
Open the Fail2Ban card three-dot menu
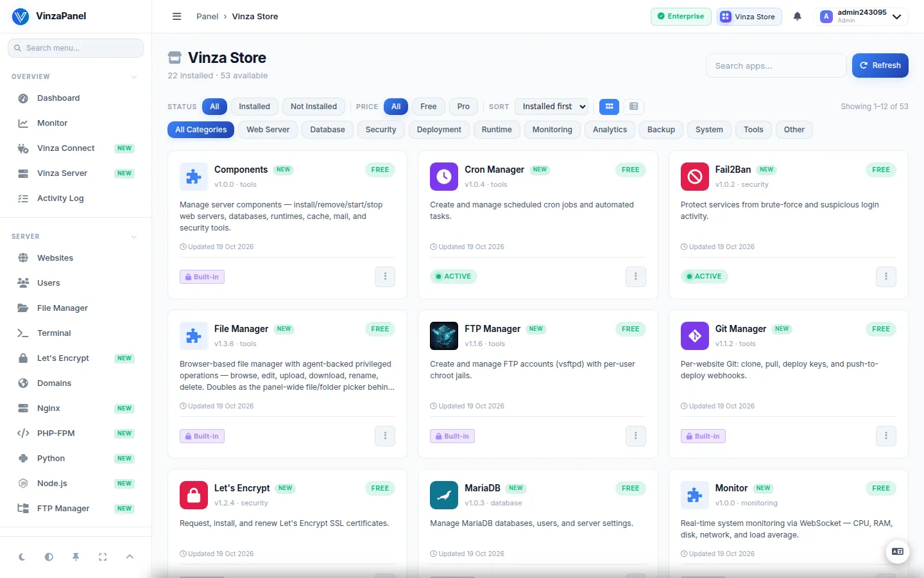point(886,277)
